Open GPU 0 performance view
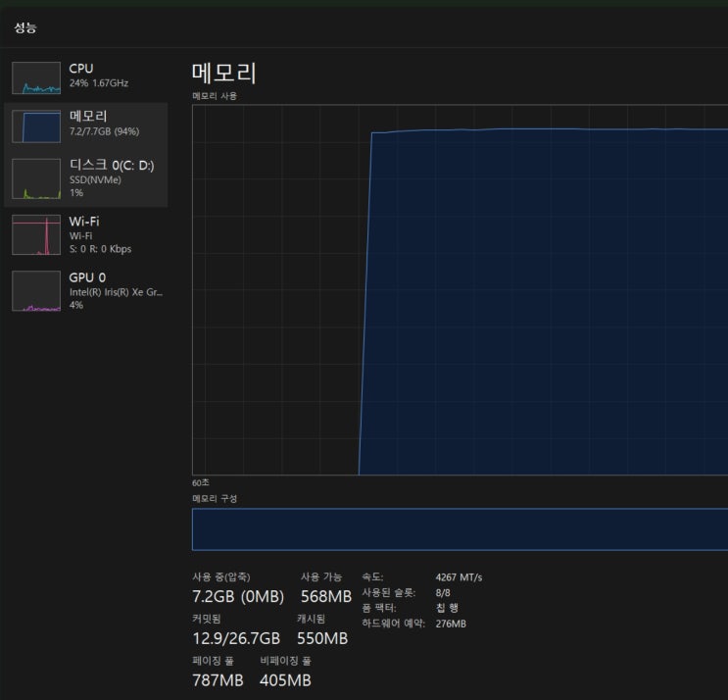The height and width of the screenshot is (700, 728). tap(86, 291)
